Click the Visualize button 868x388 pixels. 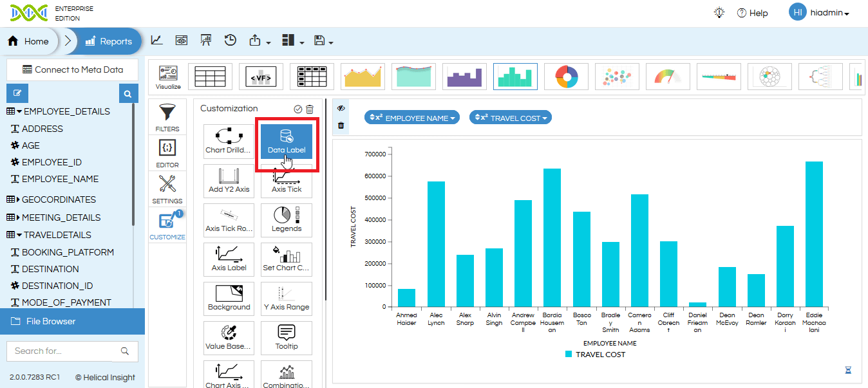(168, 77)
